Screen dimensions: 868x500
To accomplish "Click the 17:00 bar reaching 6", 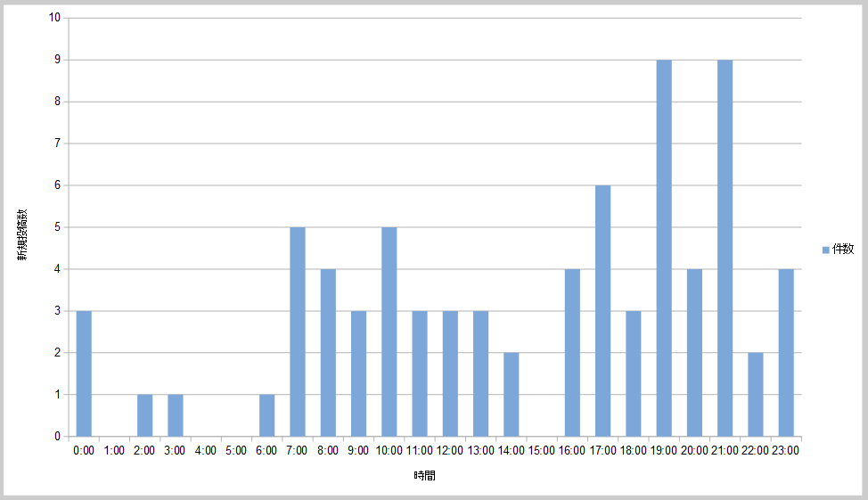I will pyautogui.click(x=602, y=311).
